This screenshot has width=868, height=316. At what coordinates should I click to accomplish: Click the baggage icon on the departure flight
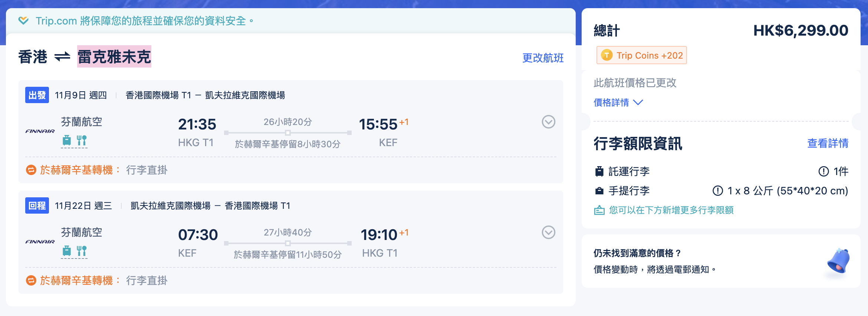click(67, 140)
